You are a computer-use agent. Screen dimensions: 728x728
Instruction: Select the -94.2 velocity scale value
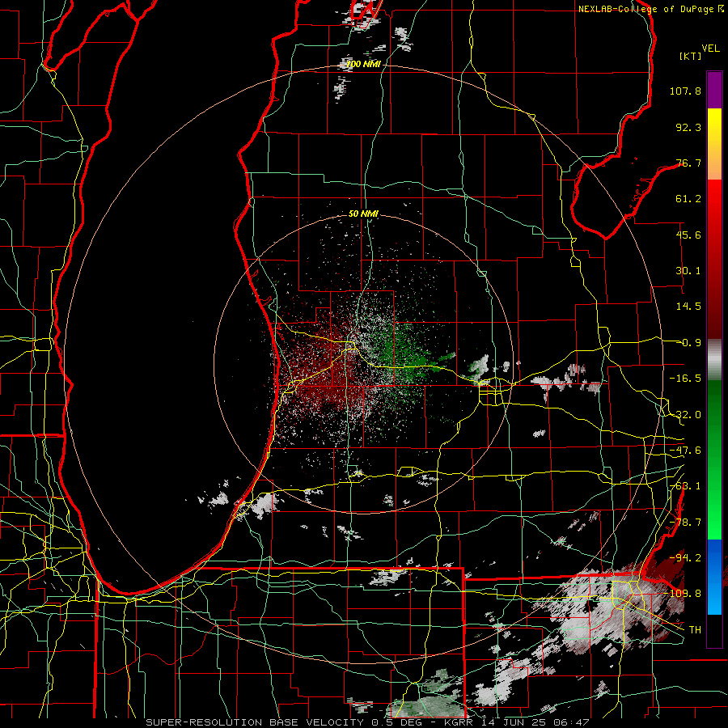tap(685, 557)
